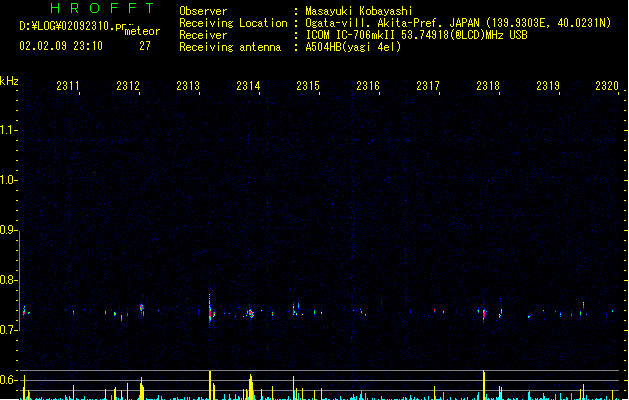
Task: Click the Receiving antenna label
Action: [x=230, y=47]
